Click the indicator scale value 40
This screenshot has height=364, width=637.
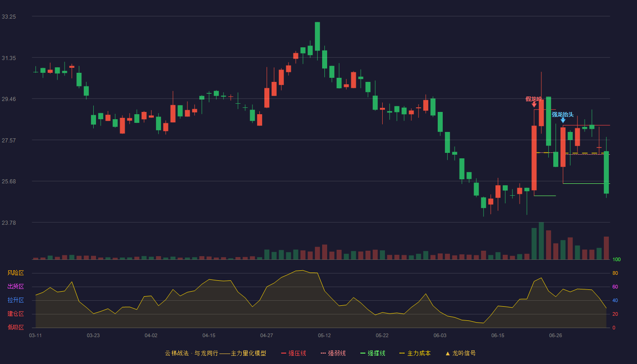615,300
